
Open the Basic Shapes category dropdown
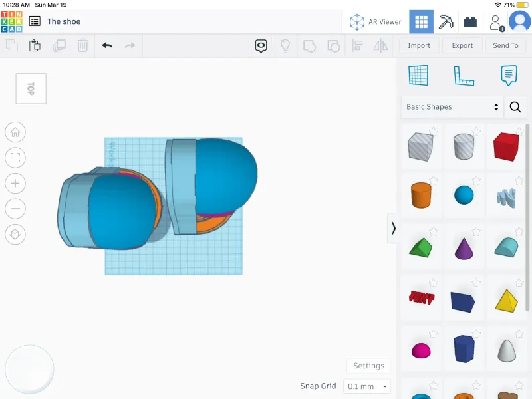[452, 107]
